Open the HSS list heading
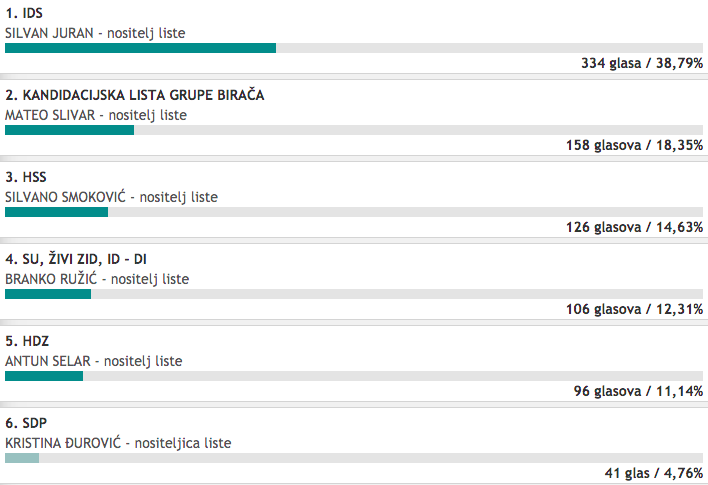Viewport: 708px width, 485px height. [26, 177]
